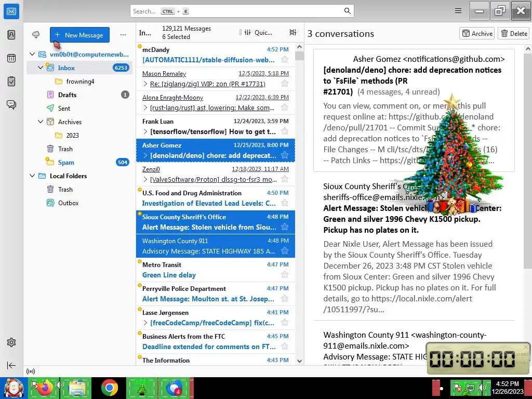This screenshot has width=532, height=399.
Task: Open File Explorer from the taskbar
Action: [x=77, y=388]
